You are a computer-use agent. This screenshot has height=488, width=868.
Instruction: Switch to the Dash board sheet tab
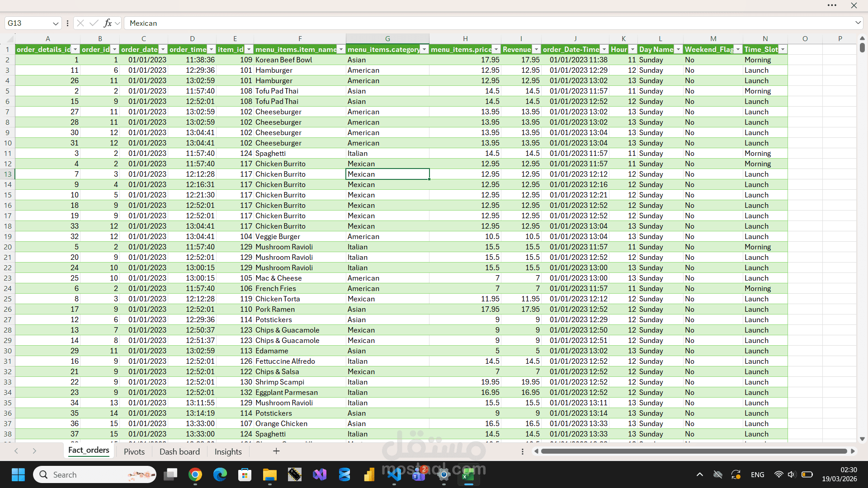point(179,451)
